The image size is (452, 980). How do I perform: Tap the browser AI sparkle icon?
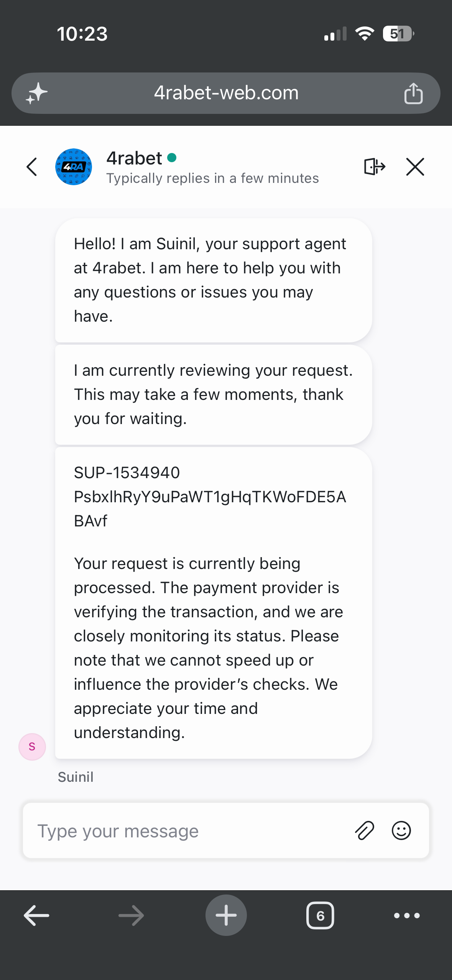36,93
